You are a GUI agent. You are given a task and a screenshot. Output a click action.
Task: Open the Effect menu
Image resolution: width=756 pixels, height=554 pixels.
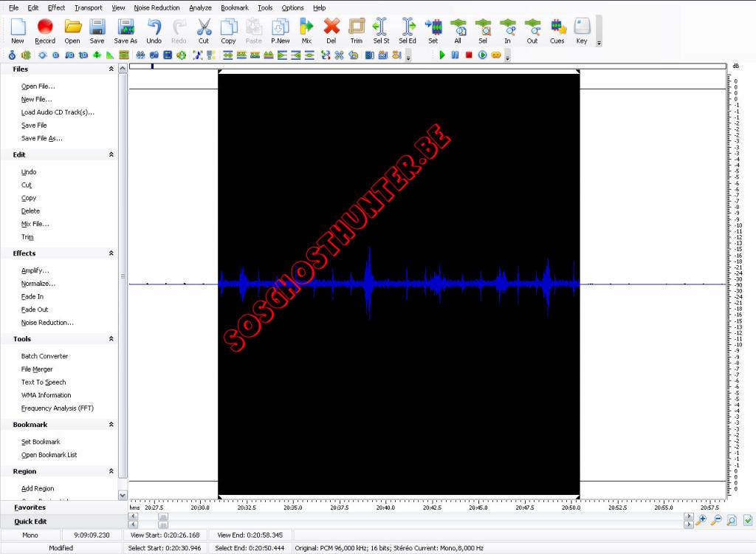56,7
